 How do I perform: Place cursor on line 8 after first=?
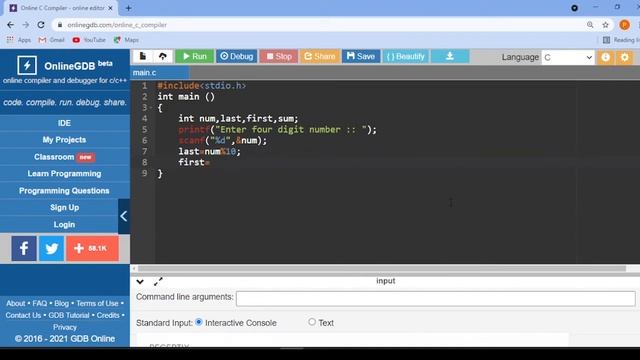click(x=211, y=162)
